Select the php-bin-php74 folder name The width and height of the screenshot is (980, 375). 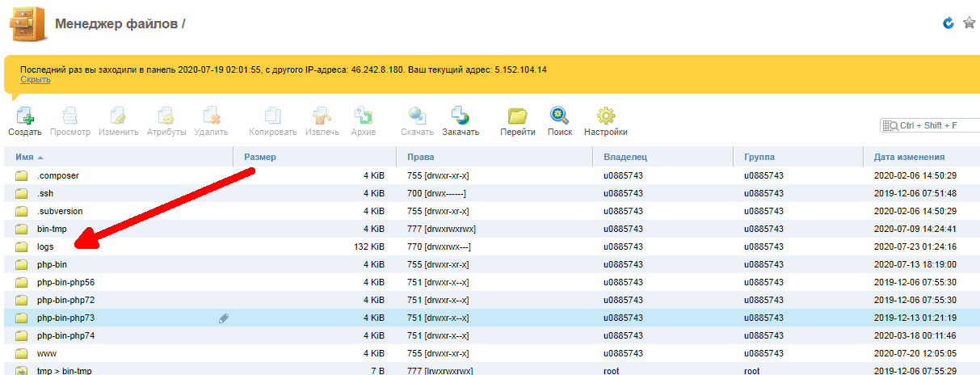coord(66,335)
